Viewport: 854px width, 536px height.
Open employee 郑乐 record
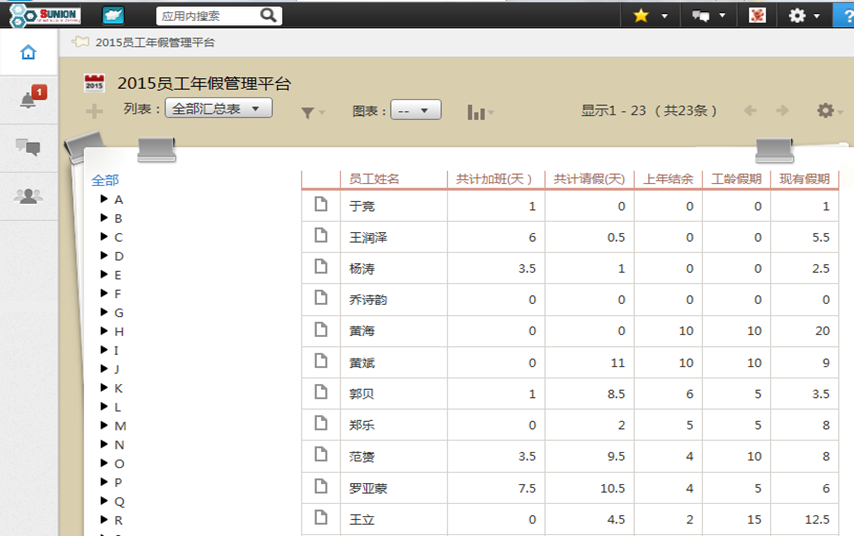click(x=362, y=425)
